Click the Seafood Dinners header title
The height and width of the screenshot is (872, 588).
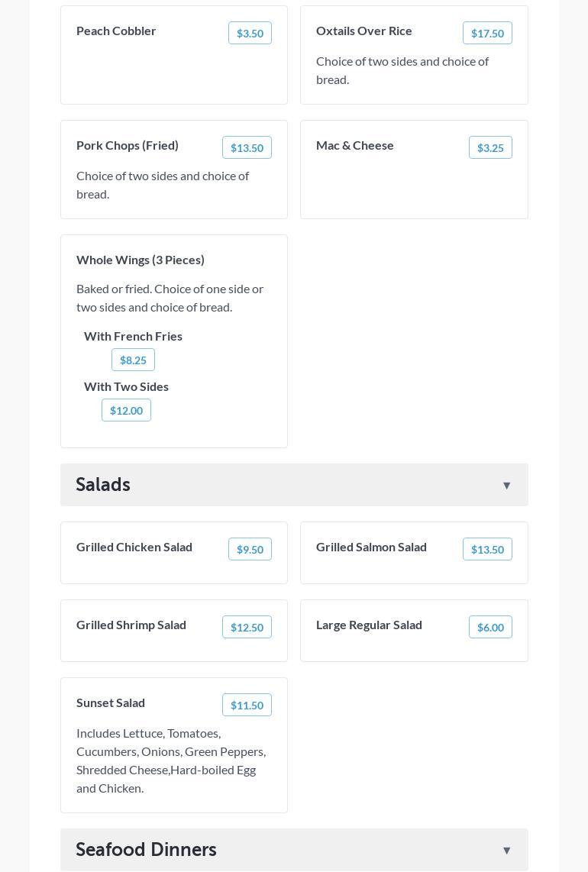146,850
